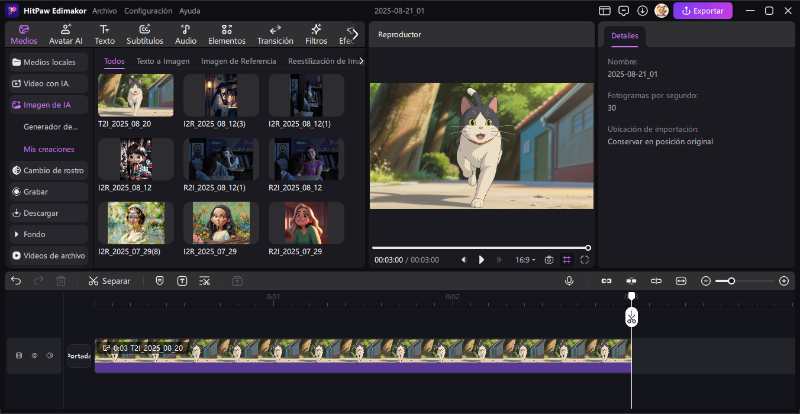Expand the Fondo section
The image size is (800, 414).
coord(49,235)
